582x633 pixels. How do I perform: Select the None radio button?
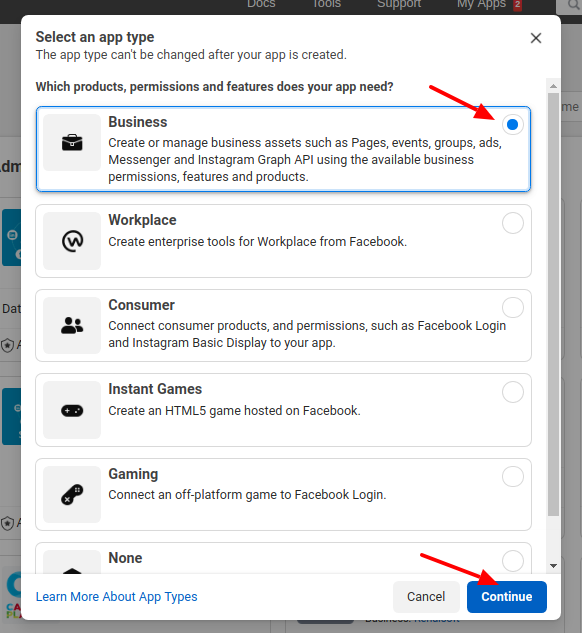click(x=513, y=561)
